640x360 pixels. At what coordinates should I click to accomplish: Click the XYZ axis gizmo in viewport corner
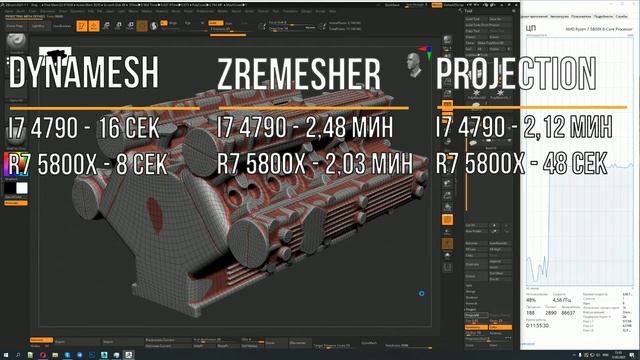click(427, 53)
